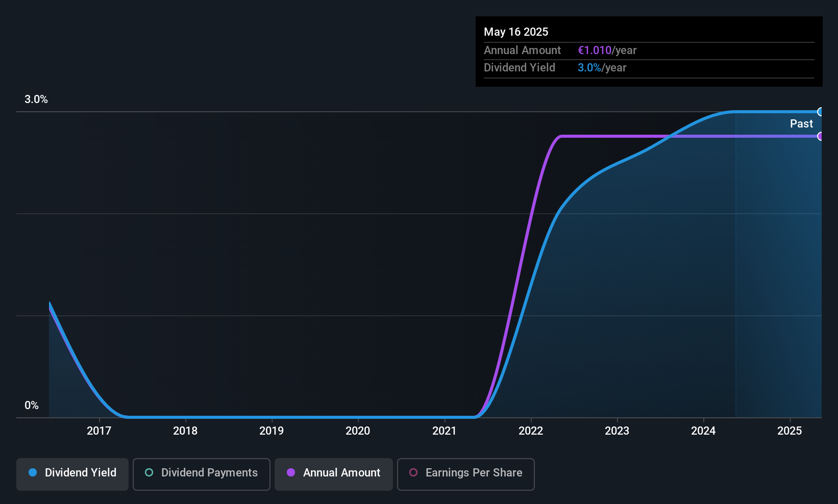Toggle the Dividend Yield legend button
838x504 pixels.
pyautogui.click(x=72, y=474)
